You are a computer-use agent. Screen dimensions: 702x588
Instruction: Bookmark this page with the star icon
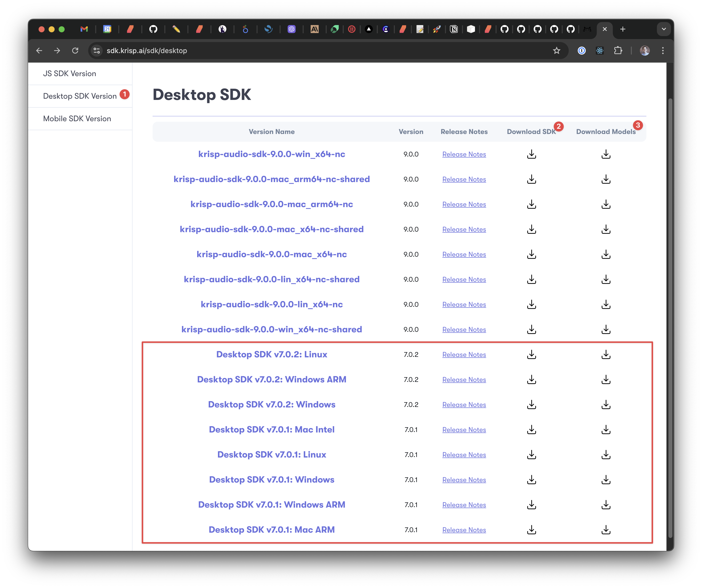pos(556,50)
